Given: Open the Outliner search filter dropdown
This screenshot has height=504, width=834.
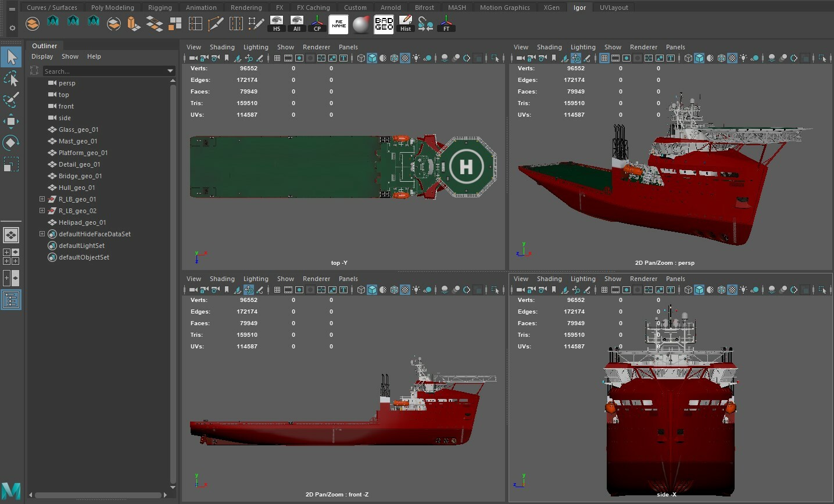Looking at the screenshot, I should click(170, 71).
